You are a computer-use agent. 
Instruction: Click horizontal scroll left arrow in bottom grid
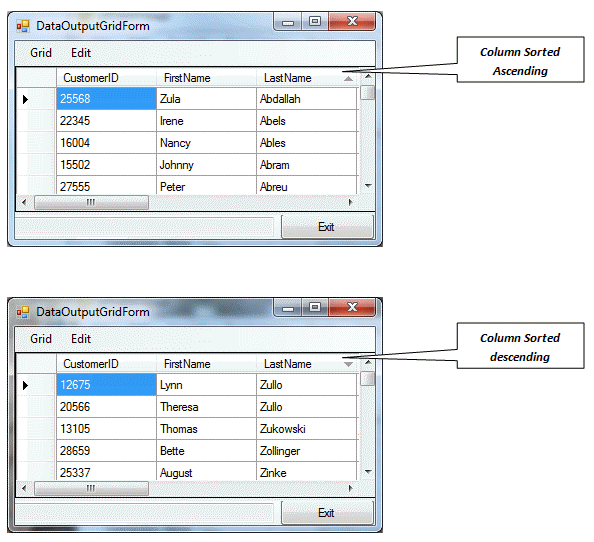[24, 488]
